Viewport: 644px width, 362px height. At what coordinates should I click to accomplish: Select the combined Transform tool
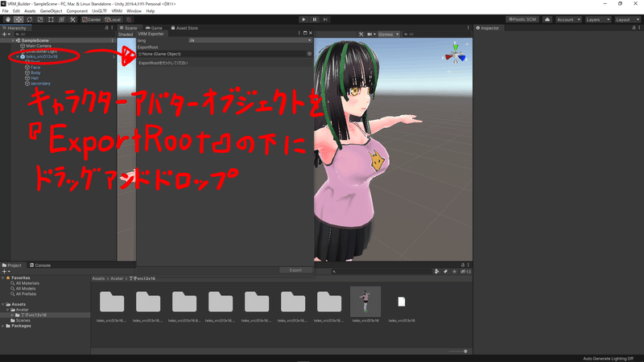tap(61, 19)
